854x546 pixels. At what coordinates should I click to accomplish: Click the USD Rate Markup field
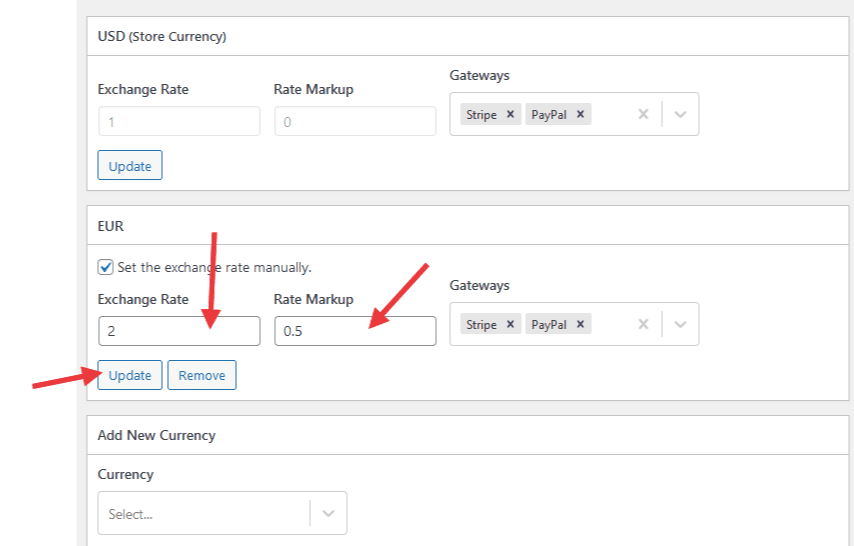[x=355, y=121]
